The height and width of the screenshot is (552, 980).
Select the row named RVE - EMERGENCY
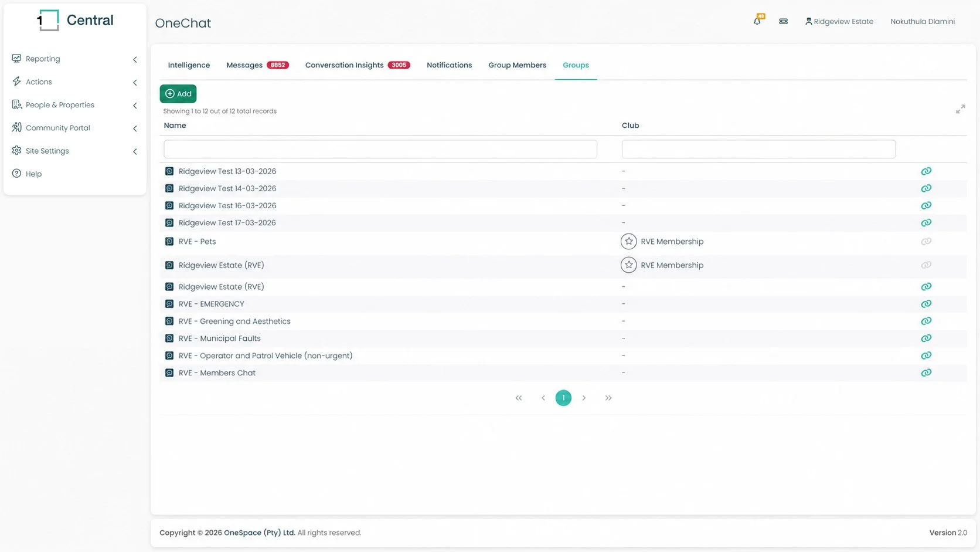[x=563, y=304]
